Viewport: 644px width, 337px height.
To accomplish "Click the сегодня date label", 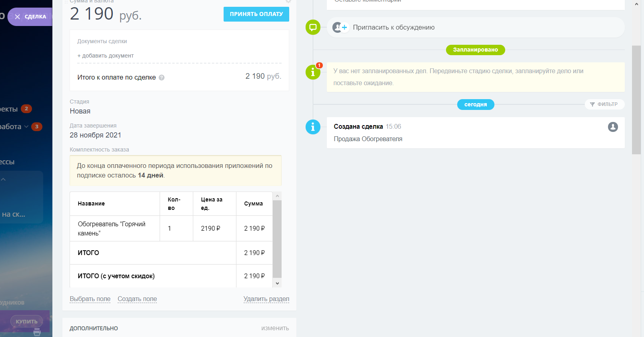I will [x=476, y=104].
